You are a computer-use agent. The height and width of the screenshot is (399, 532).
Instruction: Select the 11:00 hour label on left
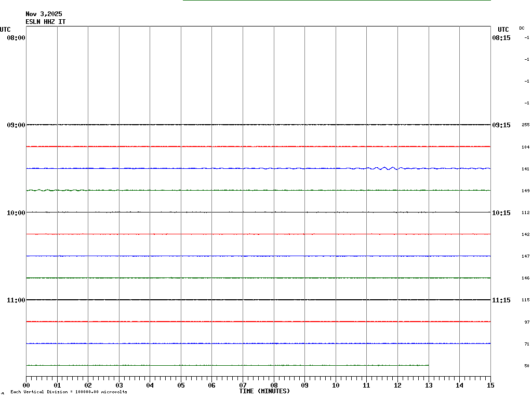point(16,300)
